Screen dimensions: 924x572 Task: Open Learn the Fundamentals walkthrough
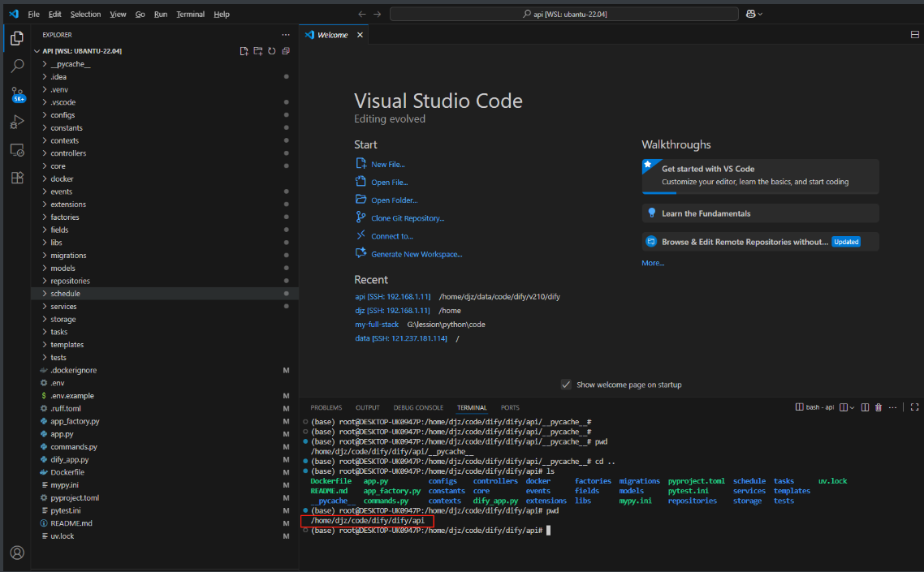[760, 213]
